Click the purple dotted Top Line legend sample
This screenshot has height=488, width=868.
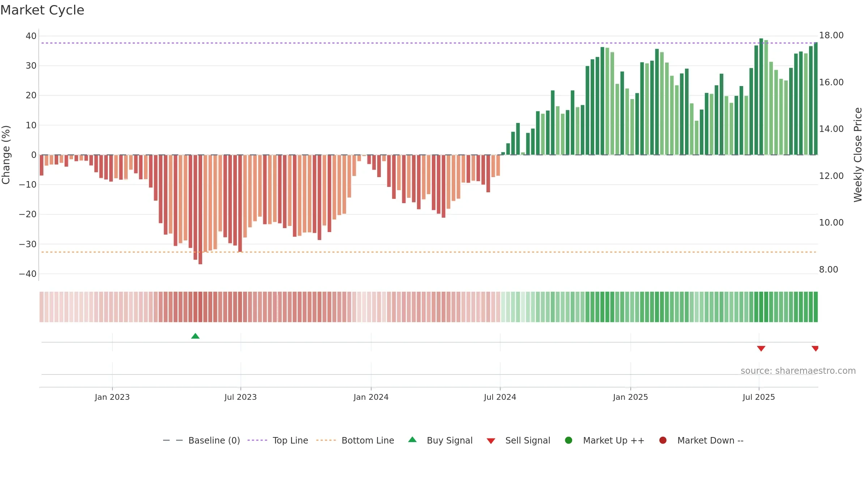[257, 440]
